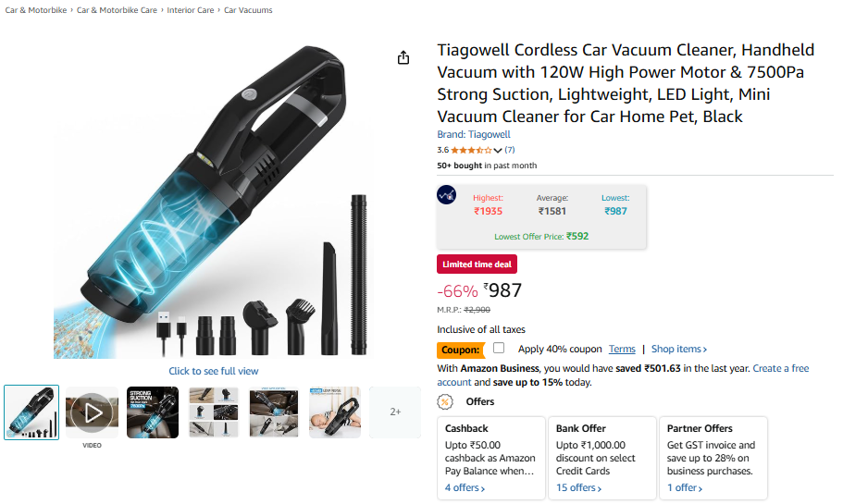Expand the 15 offers Bank Offer link
The height and width of the screenshot is (504, 843).
click(x=578, y=488)
